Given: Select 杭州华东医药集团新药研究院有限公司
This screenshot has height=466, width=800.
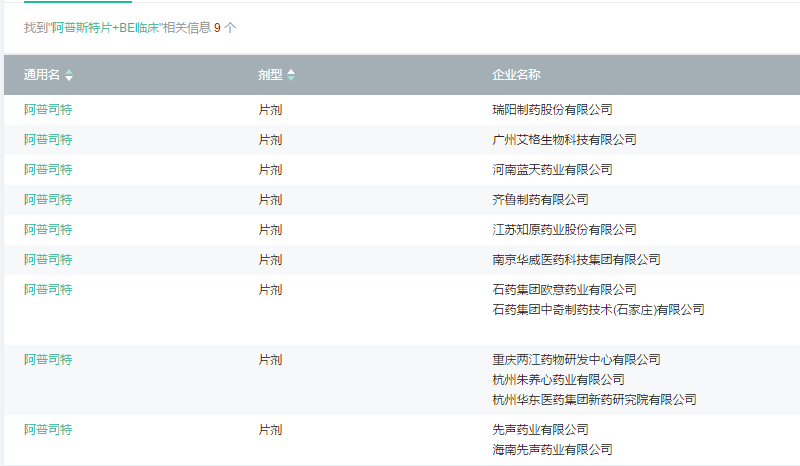Looking at the screenshot, I should (594, 400).
